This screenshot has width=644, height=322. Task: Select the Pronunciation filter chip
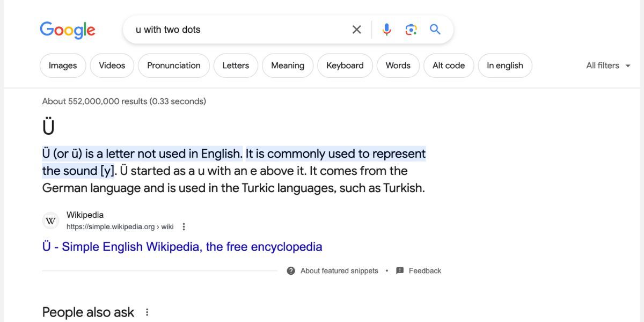pyautogui.click(x=173, y=65)
